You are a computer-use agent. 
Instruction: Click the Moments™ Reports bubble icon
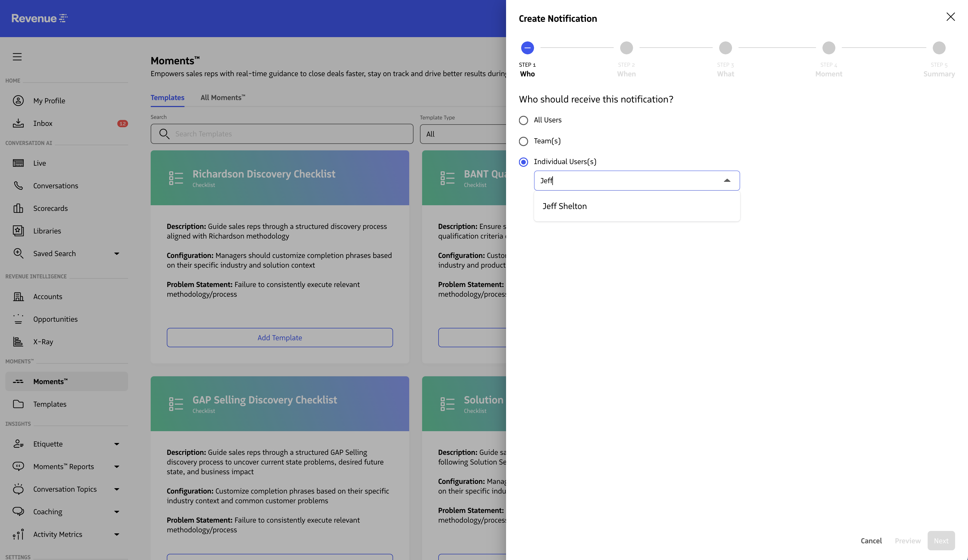coord(18,466)
